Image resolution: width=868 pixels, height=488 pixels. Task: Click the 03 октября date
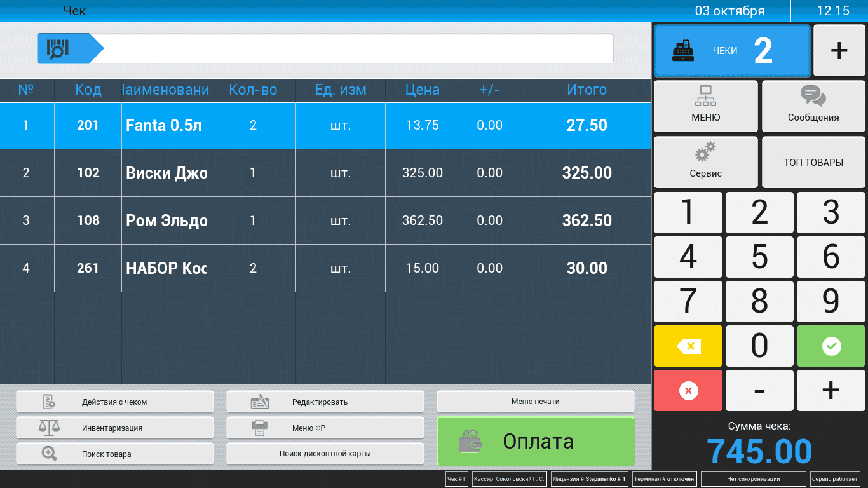coord(729,11)
